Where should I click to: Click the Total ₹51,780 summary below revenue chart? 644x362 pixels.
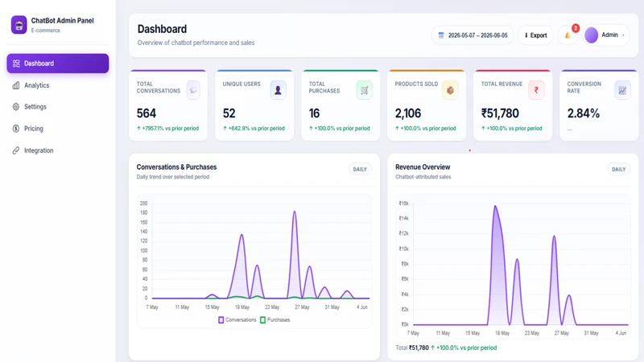[446, 348]
